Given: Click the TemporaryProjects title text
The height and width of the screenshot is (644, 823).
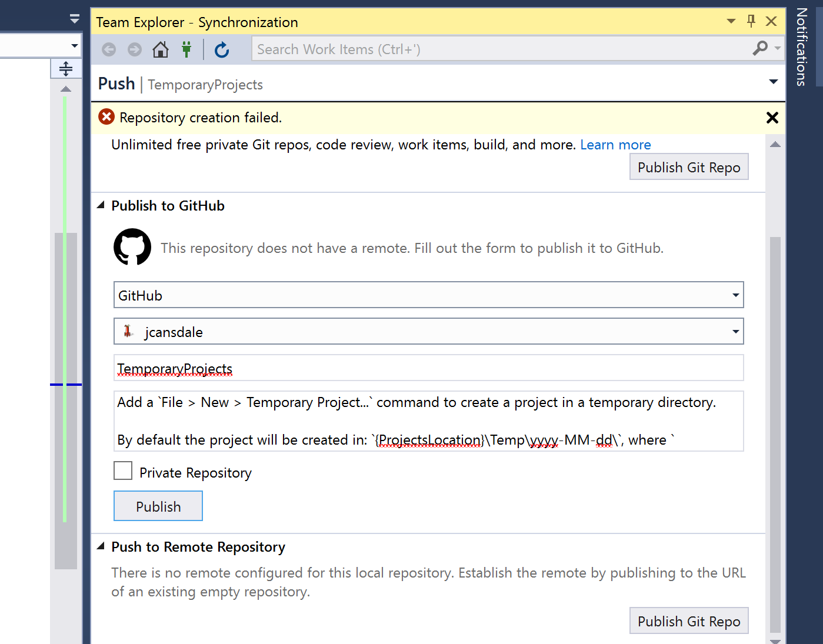Looking at the screenshot, I should [205, 85].
